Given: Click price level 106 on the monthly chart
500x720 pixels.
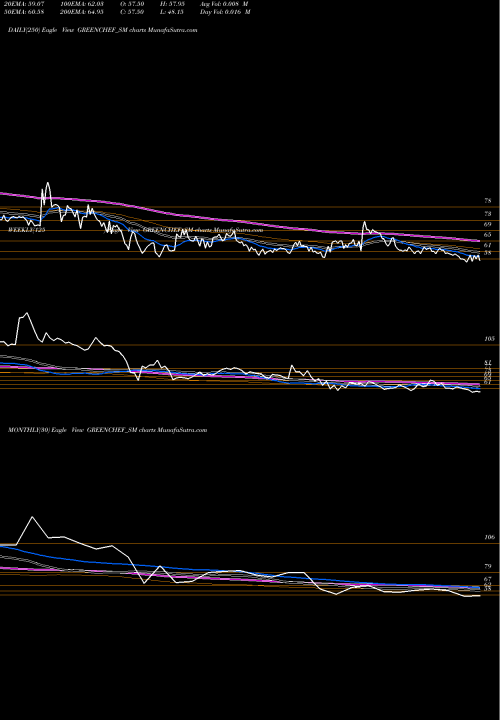Looking at the screenshot, I should coord(489,537).
